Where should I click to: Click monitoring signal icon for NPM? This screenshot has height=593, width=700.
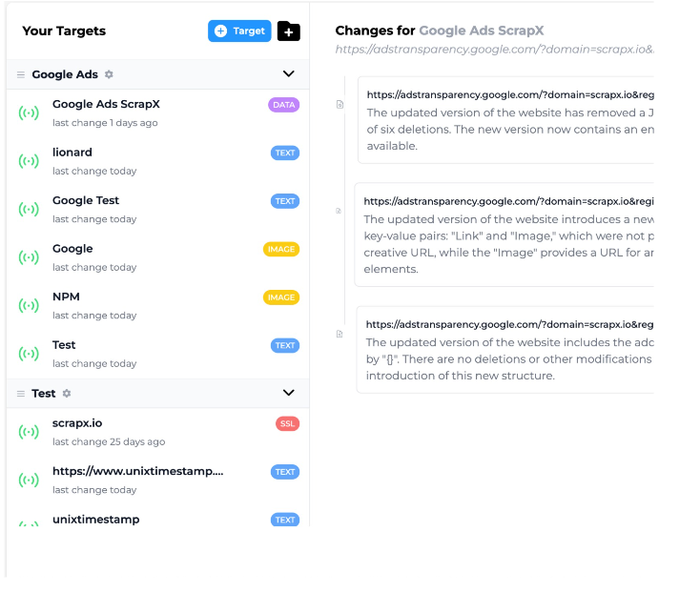click(x=29, y=306)
